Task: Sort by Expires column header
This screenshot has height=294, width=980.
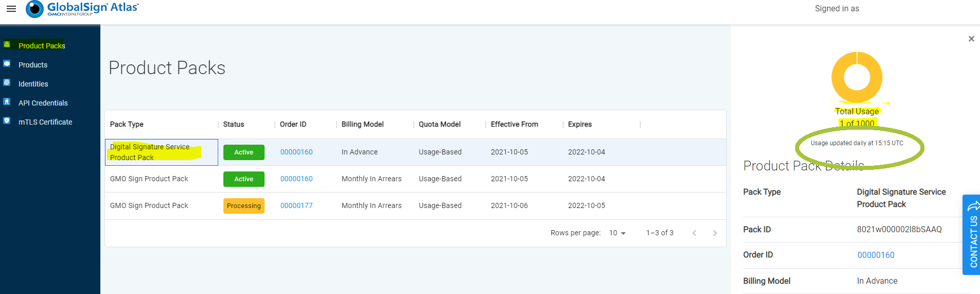Action: tap(580, 124)
